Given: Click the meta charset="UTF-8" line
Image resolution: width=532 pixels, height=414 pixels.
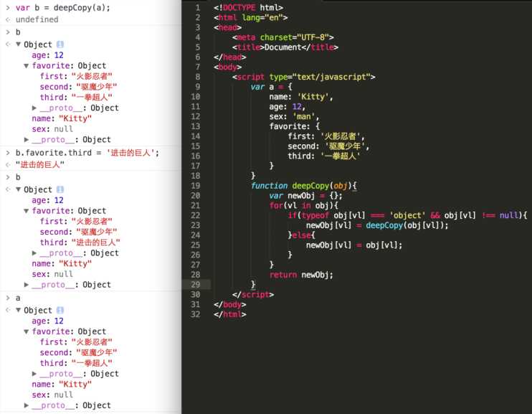Looking at the screenshot, I should pos(283,37).
